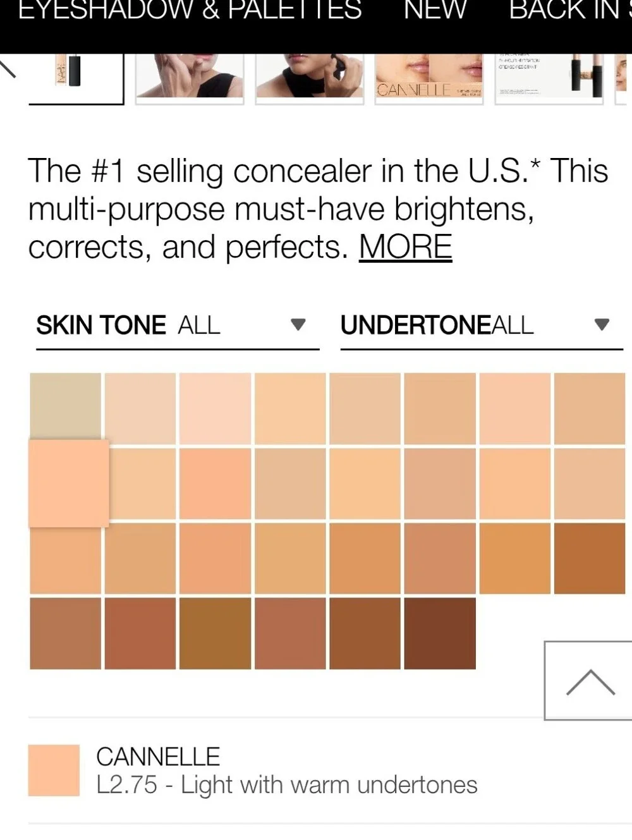Select the Cannelle lips image thumbnail
632x840 pixels.
(429, 77)
